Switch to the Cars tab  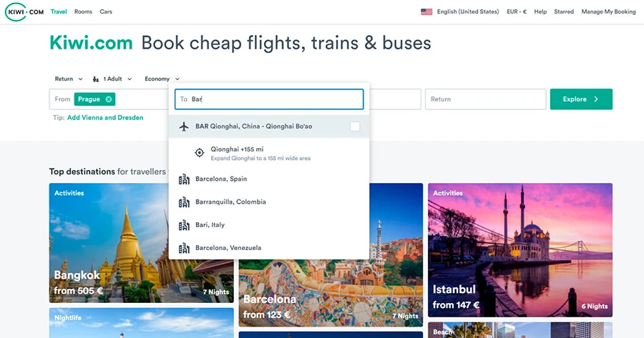[x=106, y=11]
